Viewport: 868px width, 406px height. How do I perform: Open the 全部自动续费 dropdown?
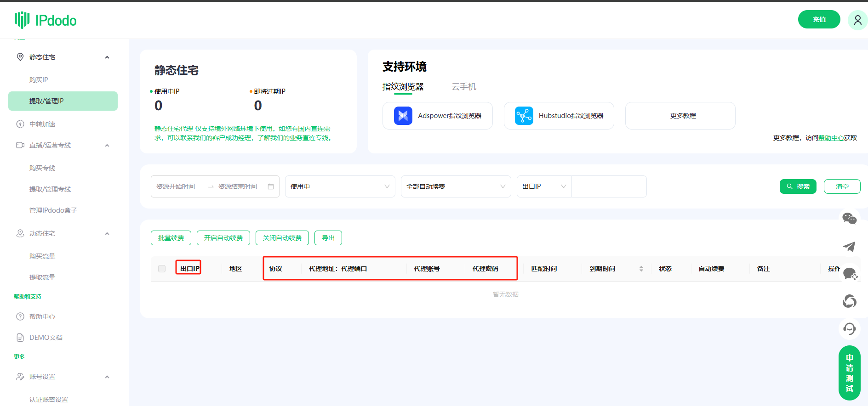click(456, 186)
